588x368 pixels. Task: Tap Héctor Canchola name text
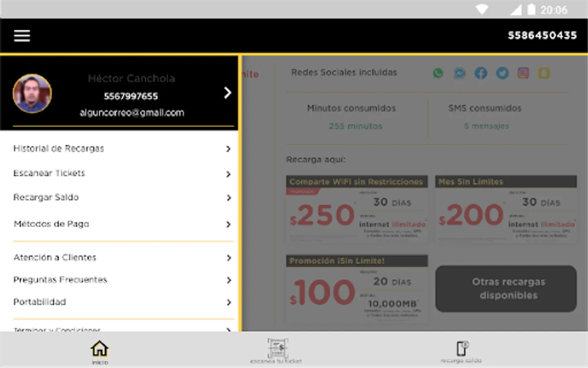coord(131,79)
